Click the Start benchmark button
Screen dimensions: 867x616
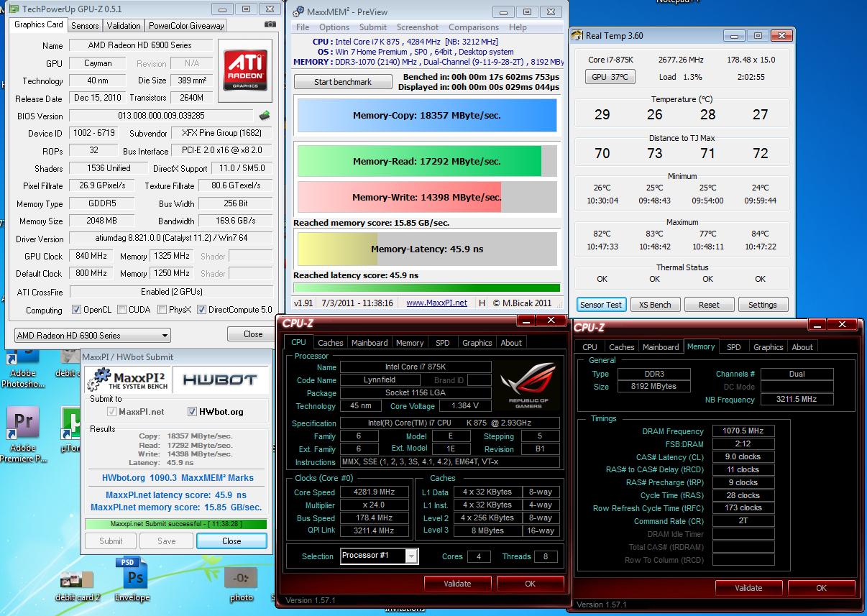pos(343,81)
